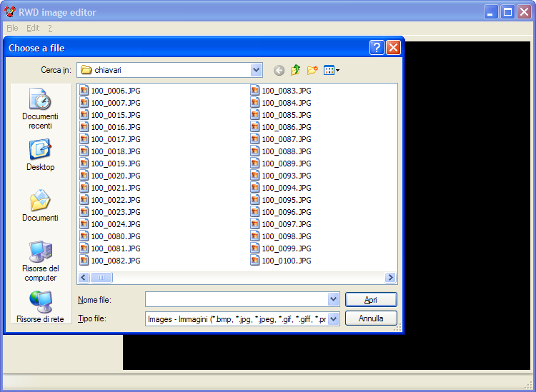Select file 100_0094.JPG
This screenshot has height=392, width=536.
pyautogui.click(x=281, y=188)
